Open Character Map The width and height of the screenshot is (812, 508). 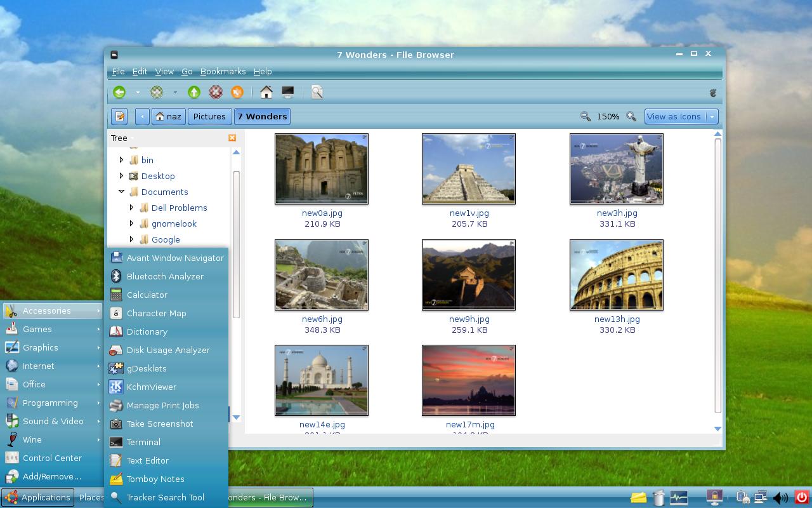pyautogui.click(x=166, y=313)
